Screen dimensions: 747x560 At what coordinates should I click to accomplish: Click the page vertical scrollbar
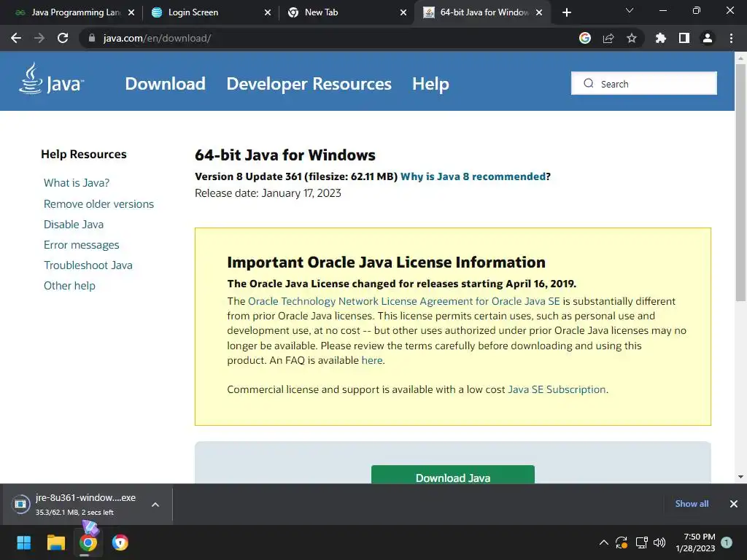(740, 183)
